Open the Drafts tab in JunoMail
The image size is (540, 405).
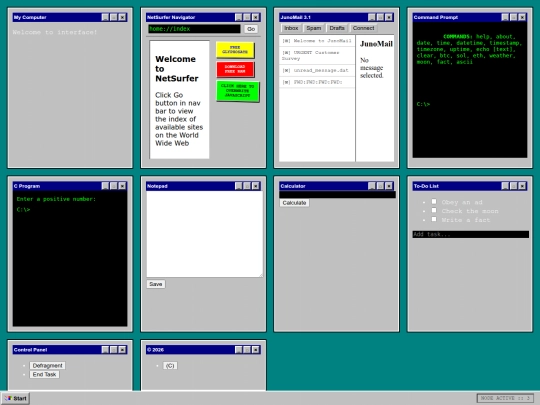pos(337,28)
